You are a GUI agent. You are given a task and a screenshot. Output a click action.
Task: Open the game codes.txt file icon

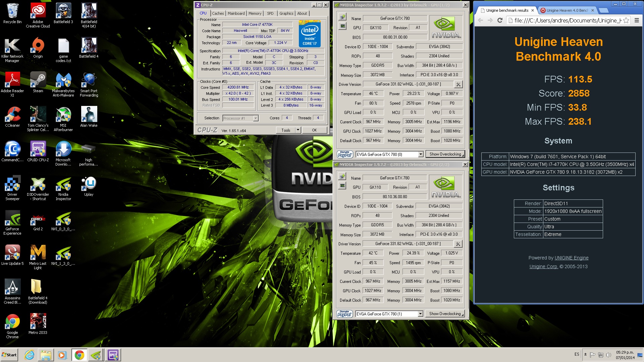coord(63,50)
